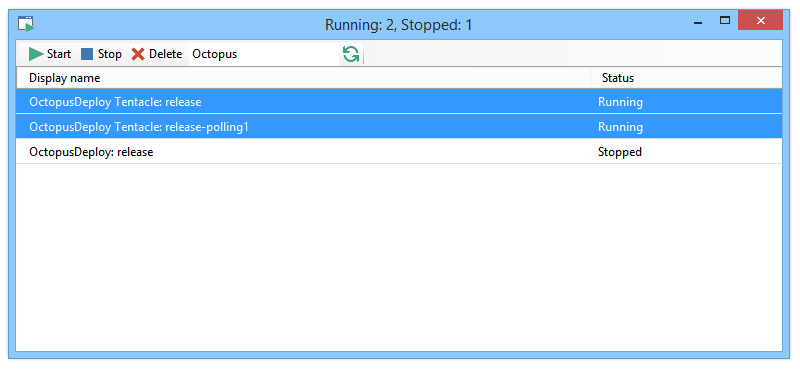The height and width of the screenshot is (369, 800).
Task: Maximize the services window
Action: 725,21
